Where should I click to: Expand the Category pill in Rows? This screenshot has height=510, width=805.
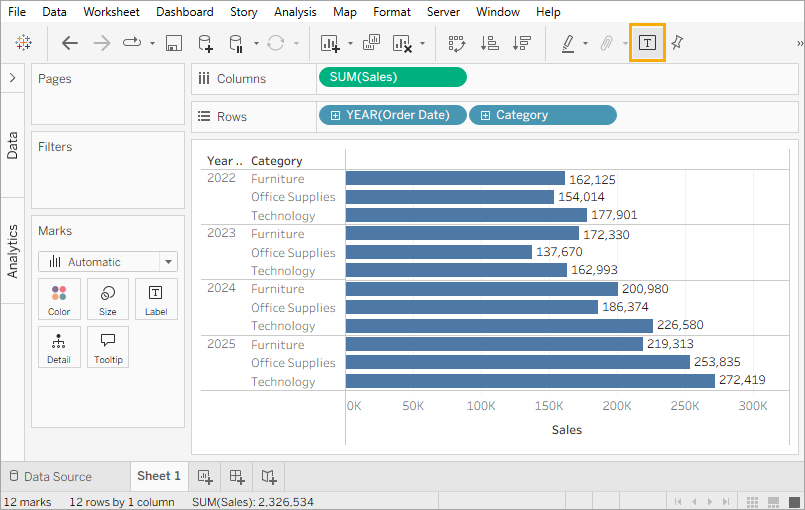coord(485,115)
